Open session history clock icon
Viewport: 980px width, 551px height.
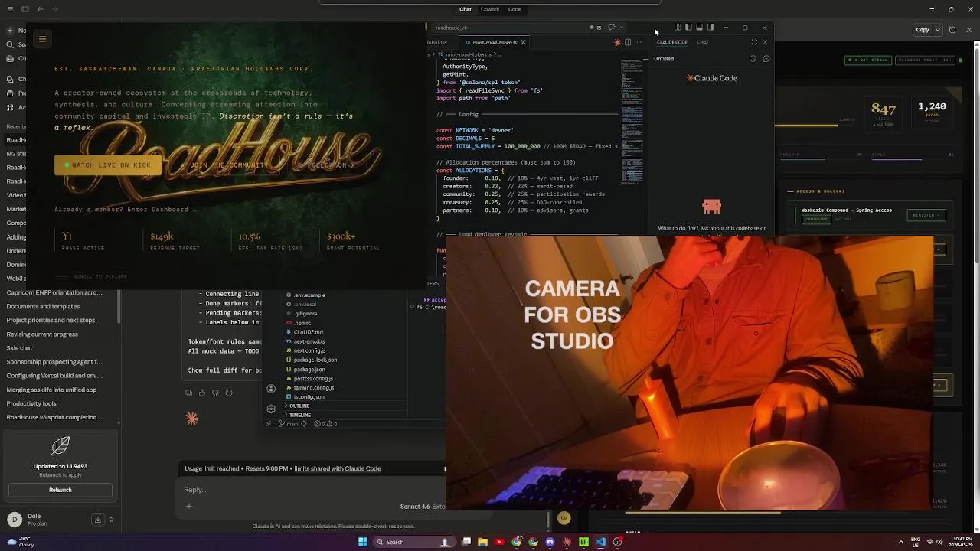pyautogui.click(x=753, y=59)
